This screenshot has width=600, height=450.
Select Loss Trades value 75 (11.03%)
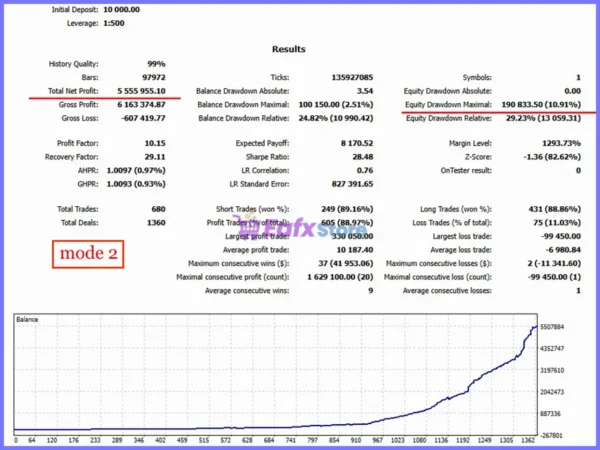coord(557,223)
